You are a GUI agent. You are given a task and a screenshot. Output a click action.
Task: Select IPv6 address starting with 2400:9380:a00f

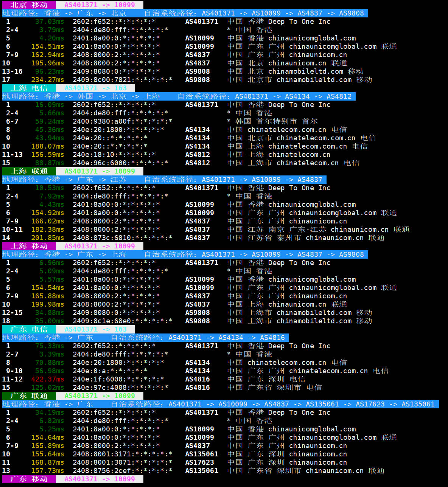[122, 121]
